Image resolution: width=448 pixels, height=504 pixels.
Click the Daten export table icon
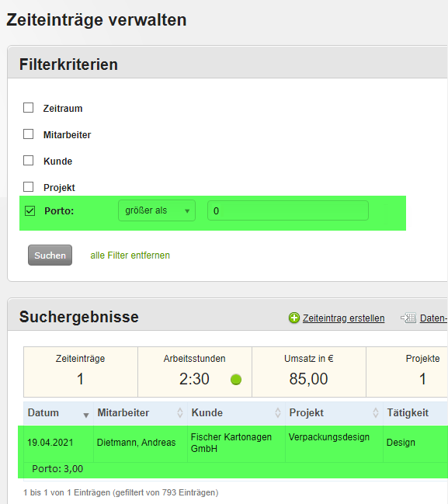click(x=408, y=318)
